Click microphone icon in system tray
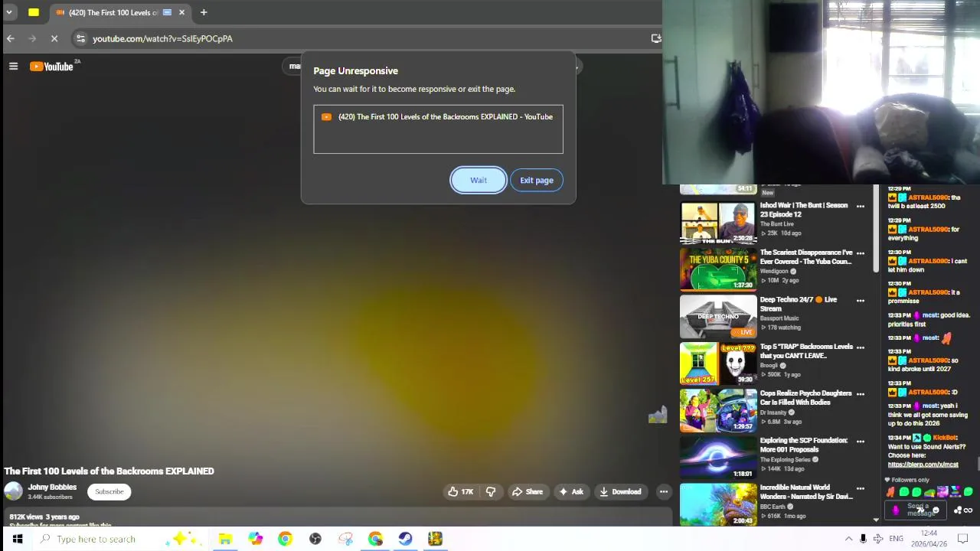Image resolution: width=980 pixels, height=551 pixels. click(863, 539)
